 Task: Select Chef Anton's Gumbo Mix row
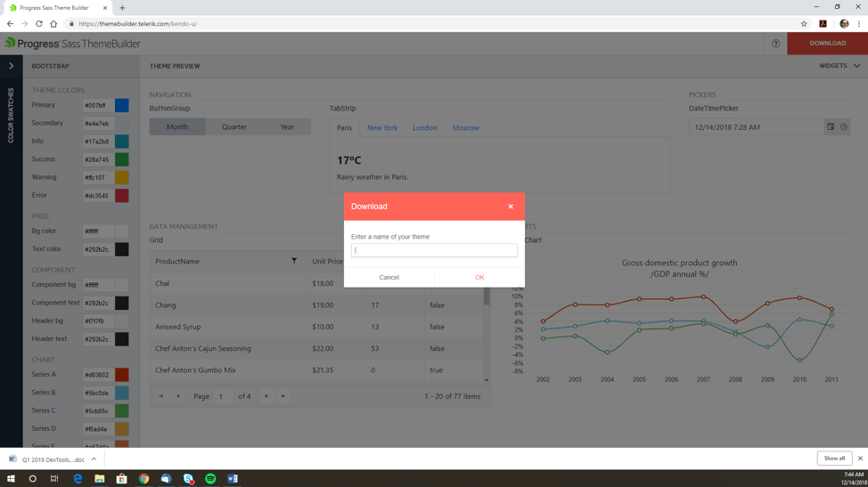[316, 370]
